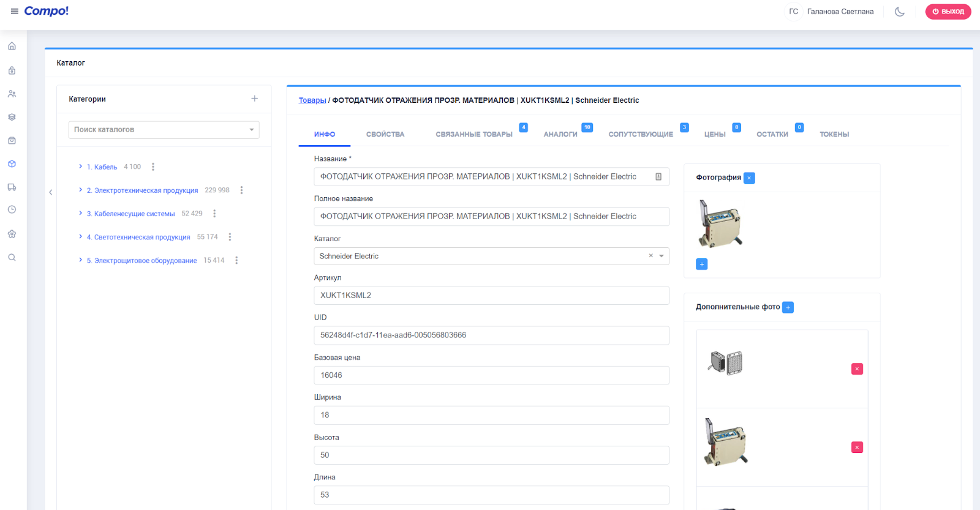Open options menu for Кабеленесущие системы
The image size is (980, 510).
coord(214,214)
